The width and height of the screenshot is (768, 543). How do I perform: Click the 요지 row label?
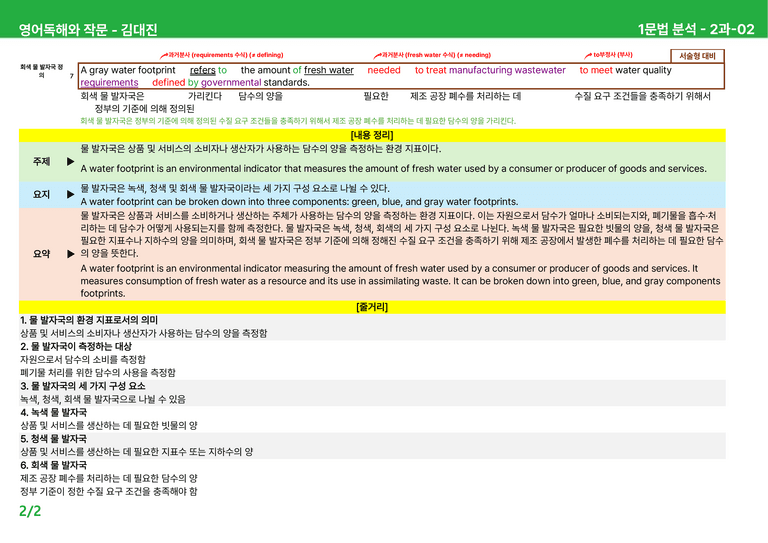42,194
